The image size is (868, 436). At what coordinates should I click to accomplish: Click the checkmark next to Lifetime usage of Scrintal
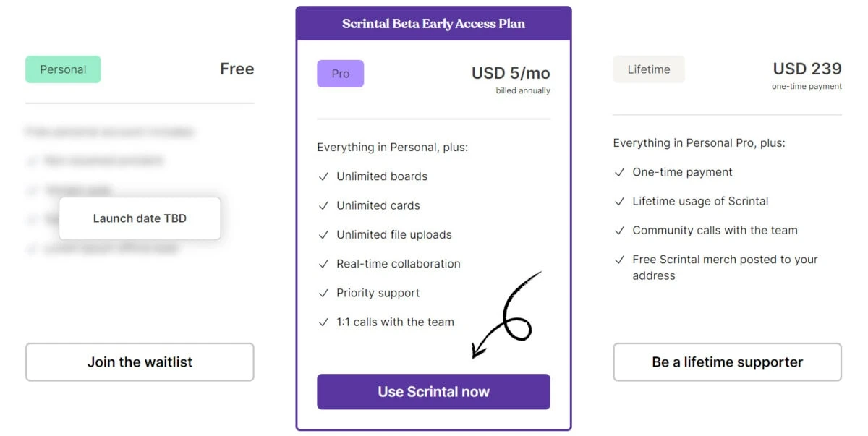[619, 201]
